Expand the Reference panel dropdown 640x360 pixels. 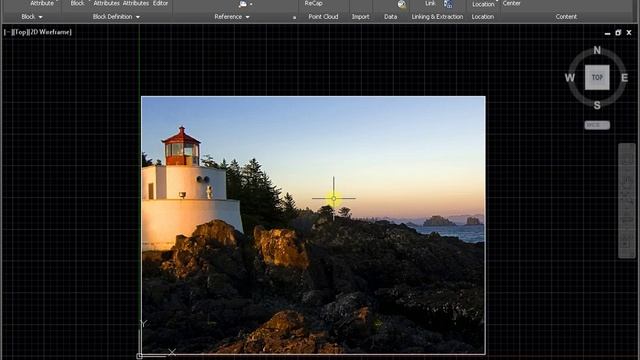click(x=247, y=17)
